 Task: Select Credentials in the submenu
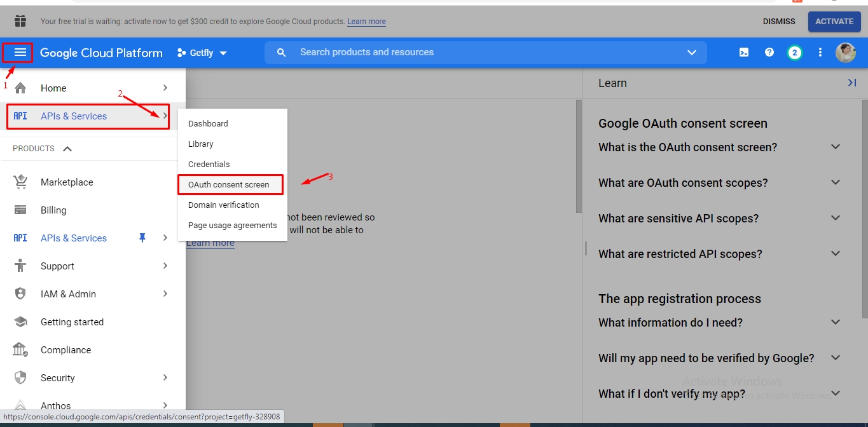tap(209, 165)
